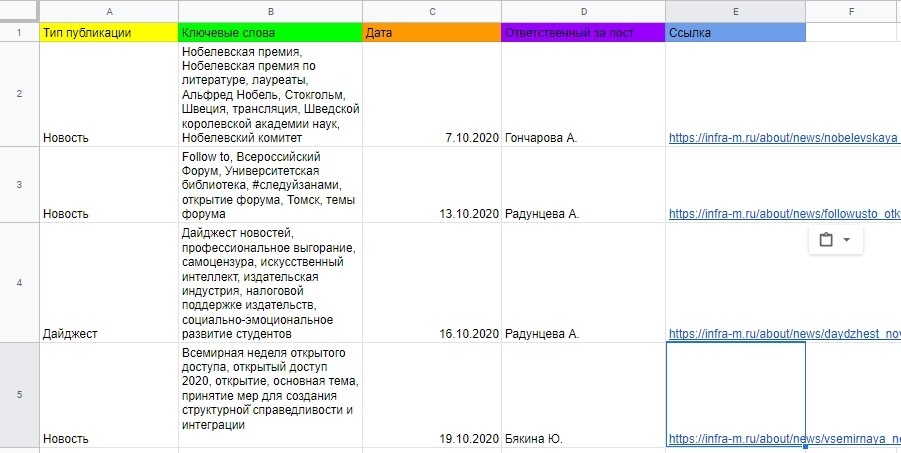Select 'Новость' cell in row 5
The height and width of the screenshot is (453, 901).
[109, 394]
